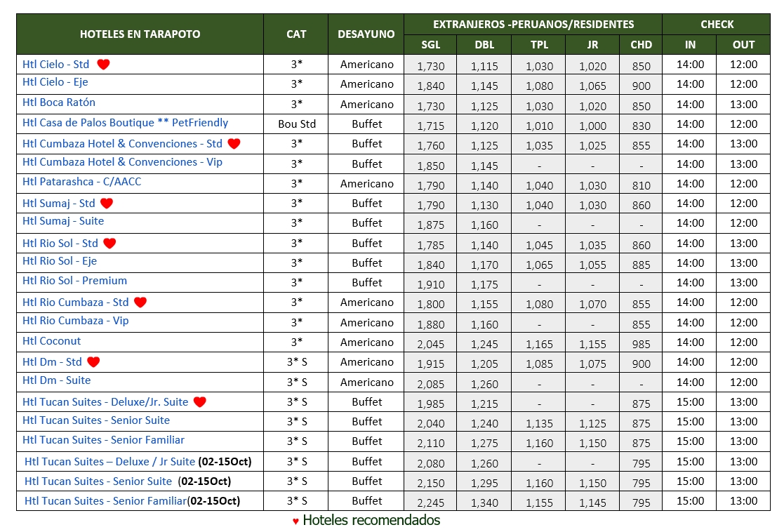The height and width of the screenshot is (532, 784).
Task: Select the Htl Rio Sol - Eje name
Action: click(60, 261)
